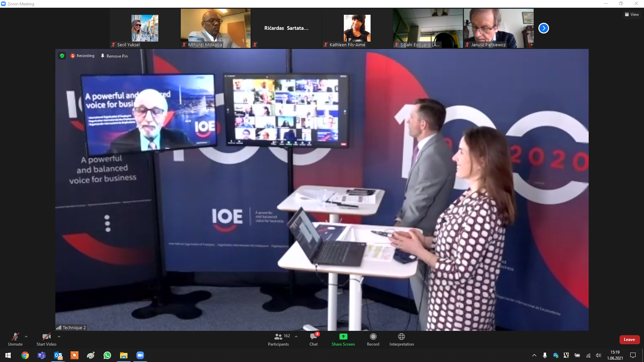
Task: Show hidden system tray icons
Action: pos(534,355)
